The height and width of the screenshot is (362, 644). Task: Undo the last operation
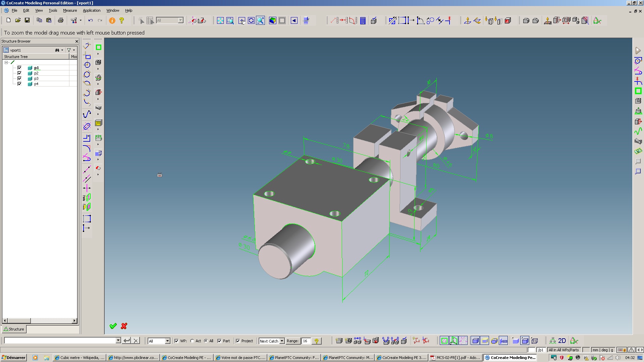[x=91, y=20]
